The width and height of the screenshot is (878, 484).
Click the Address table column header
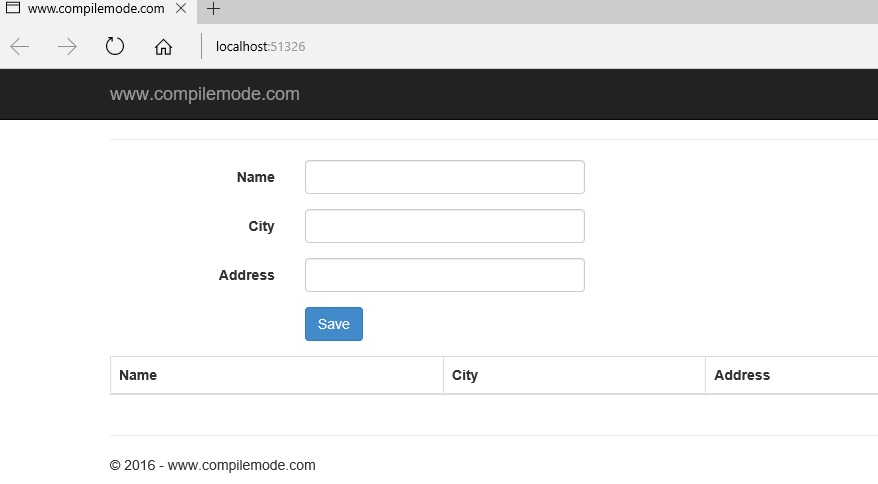(742, 375)
